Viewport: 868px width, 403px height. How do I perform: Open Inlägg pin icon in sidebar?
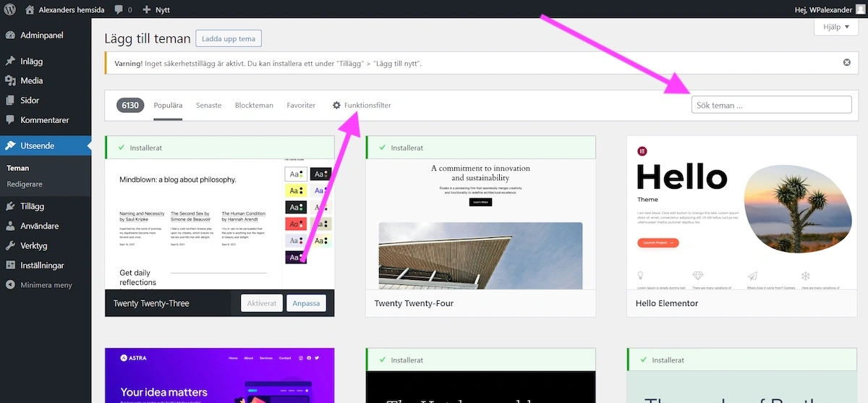(10, 61)
